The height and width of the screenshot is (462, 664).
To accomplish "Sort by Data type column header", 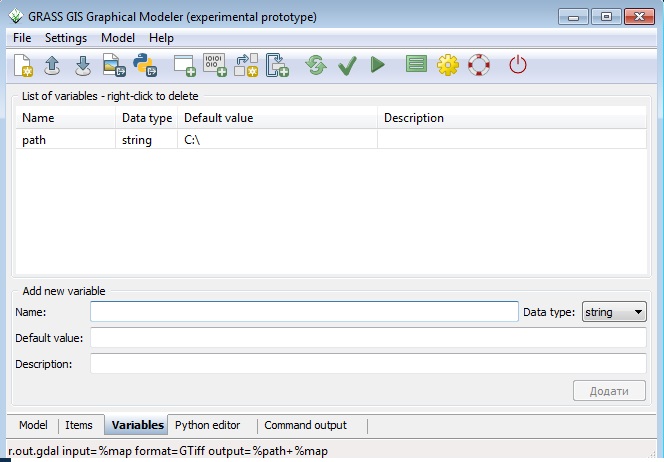I will pos(147,118).
